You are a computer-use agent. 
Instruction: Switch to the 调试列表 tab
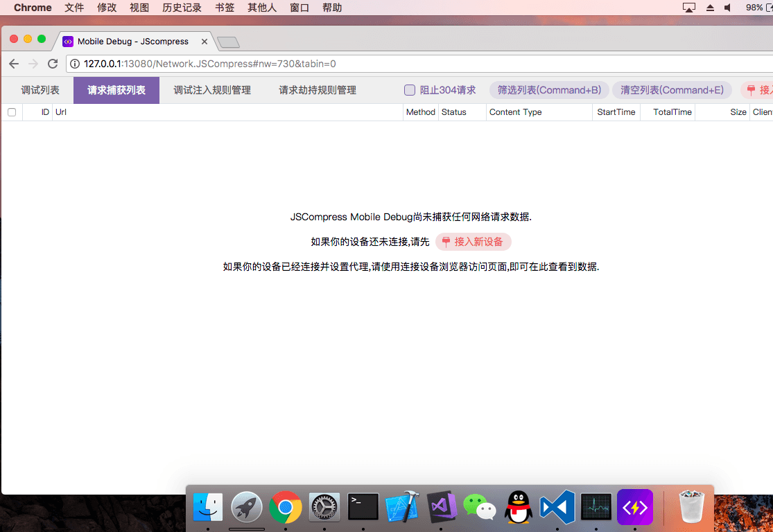coord(40,90)
